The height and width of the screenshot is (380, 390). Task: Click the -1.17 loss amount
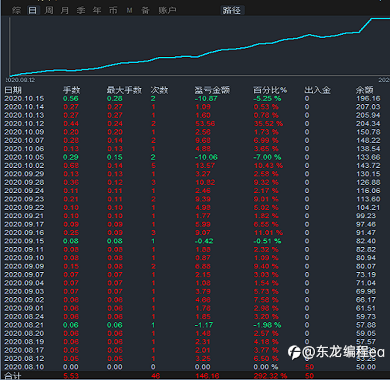pos(204,325)
